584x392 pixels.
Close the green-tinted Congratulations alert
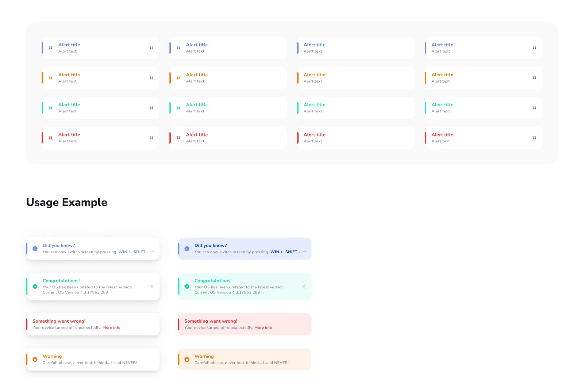(304, 287)
